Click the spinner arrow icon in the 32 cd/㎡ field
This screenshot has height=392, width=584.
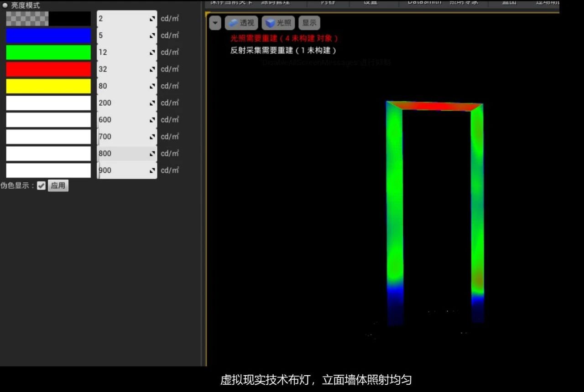point(152,70)
